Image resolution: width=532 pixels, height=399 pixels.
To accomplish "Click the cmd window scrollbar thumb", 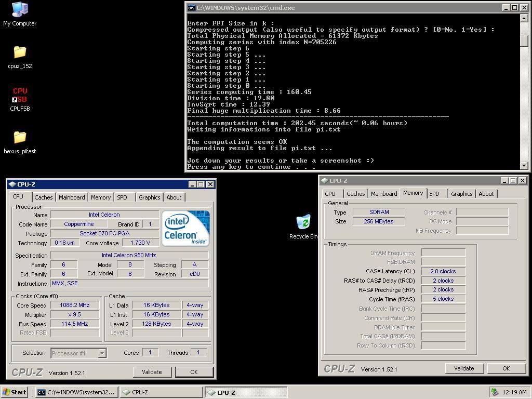I will tap(524, 41).
